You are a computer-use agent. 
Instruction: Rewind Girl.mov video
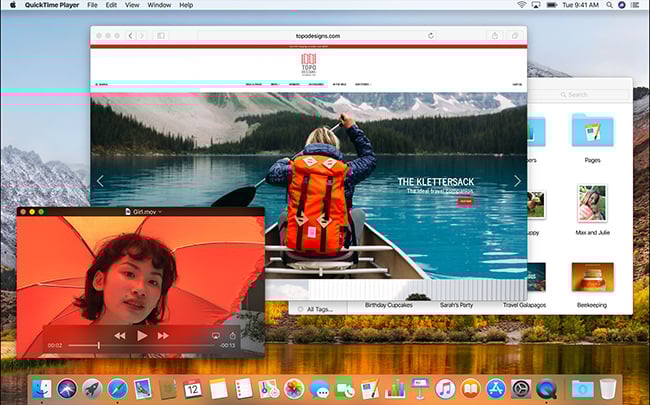click(x=120, y=336)
